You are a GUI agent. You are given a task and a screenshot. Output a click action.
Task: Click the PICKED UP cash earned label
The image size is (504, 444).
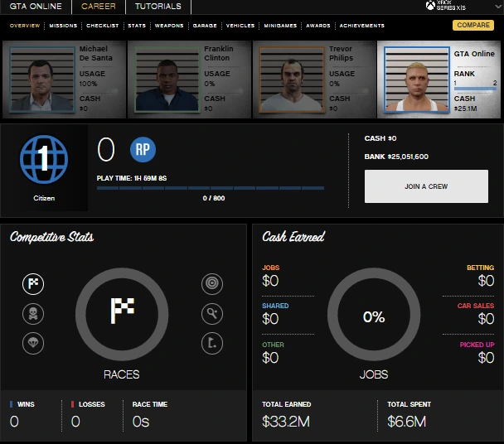477,345
